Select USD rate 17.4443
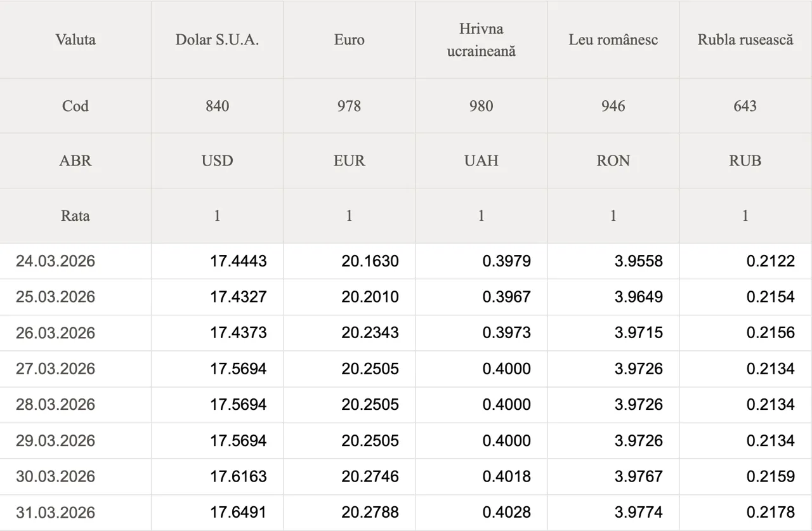The width and height of the screenshot is (812, 531). 239,261
